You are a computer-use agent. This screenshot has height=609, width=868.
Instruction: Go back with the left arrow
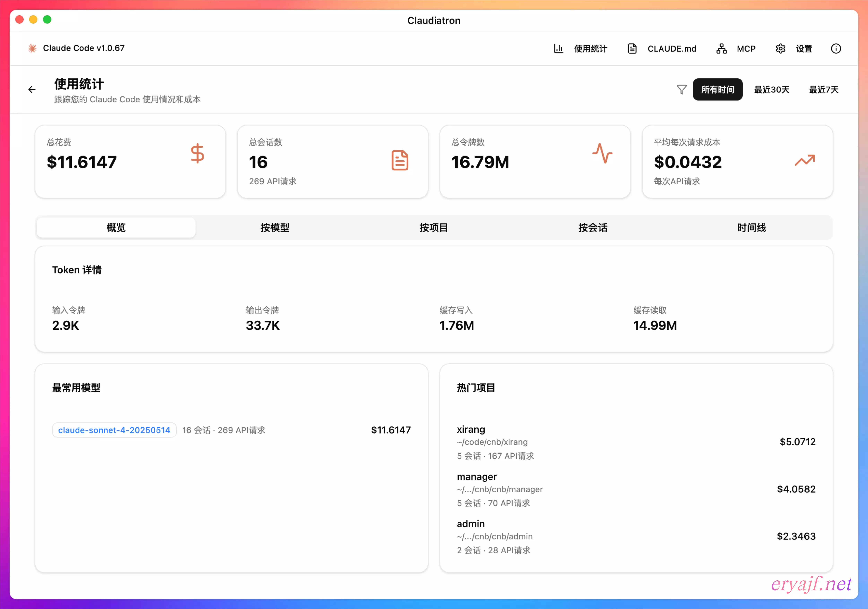(x=32, y=89)
